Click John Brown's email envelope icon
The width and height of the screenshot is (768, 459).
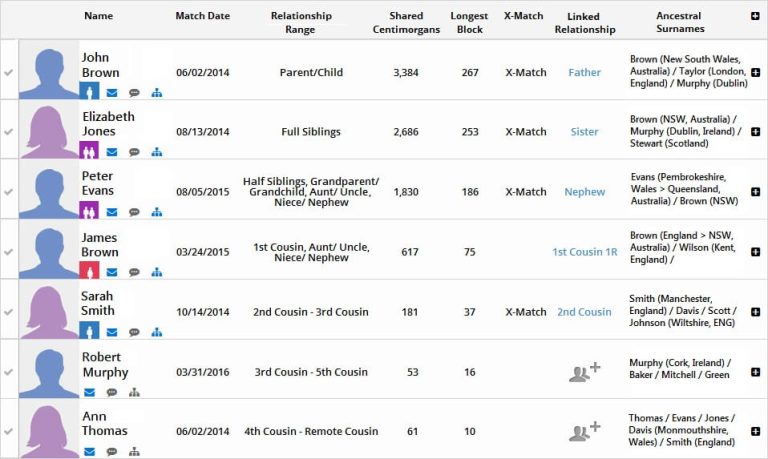112,93
